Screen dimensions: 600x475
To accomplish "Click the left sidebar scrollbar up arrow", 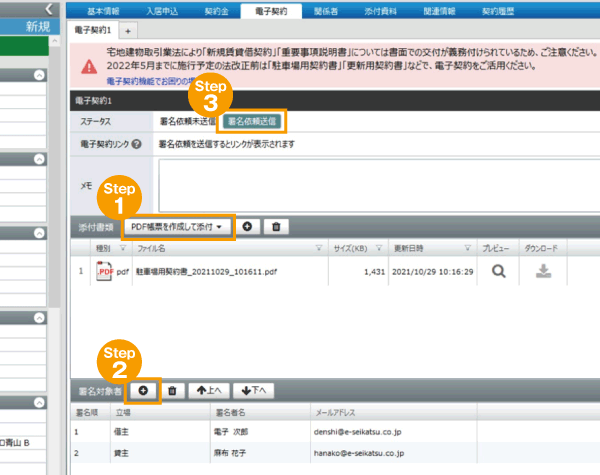I will point(55,41).
